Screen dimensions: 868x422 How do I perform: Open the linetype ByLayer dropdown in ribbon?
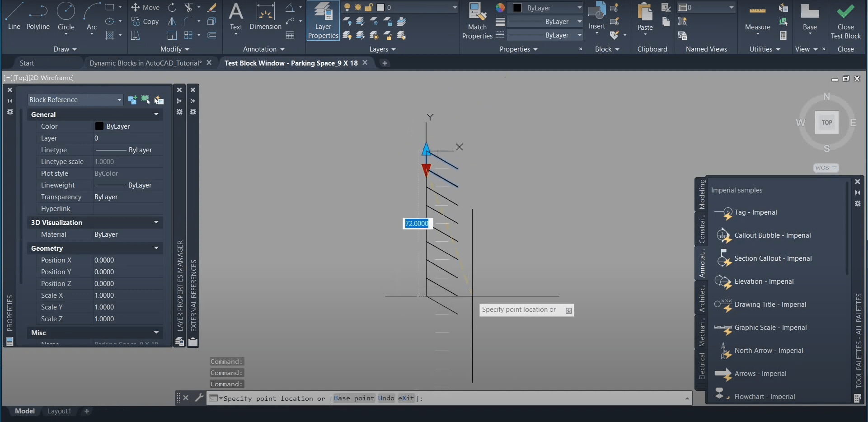pyautogui.click(x=545, y=35)
